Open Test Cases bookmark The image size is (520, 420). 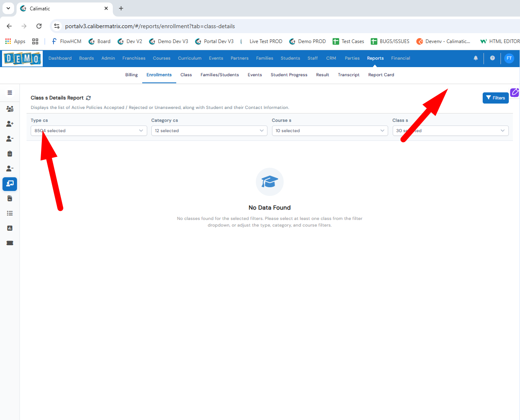(x=348, y=41)
